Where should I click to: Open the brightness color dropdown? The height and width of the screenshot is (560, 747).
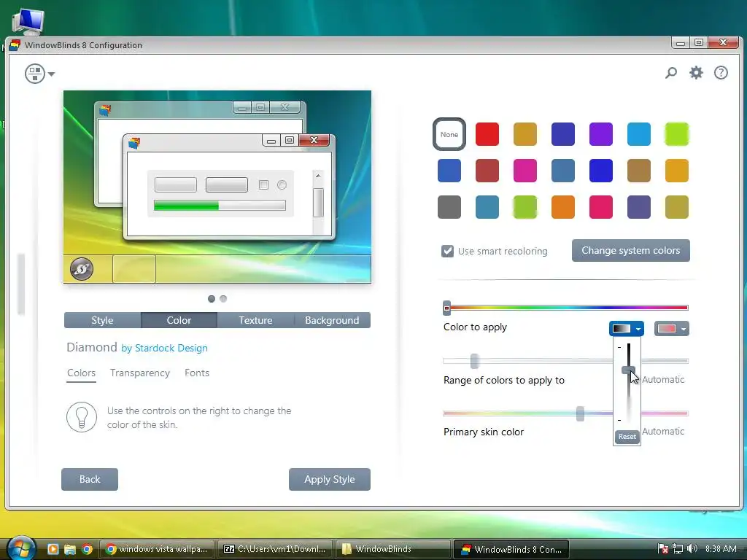coord(627,329)
